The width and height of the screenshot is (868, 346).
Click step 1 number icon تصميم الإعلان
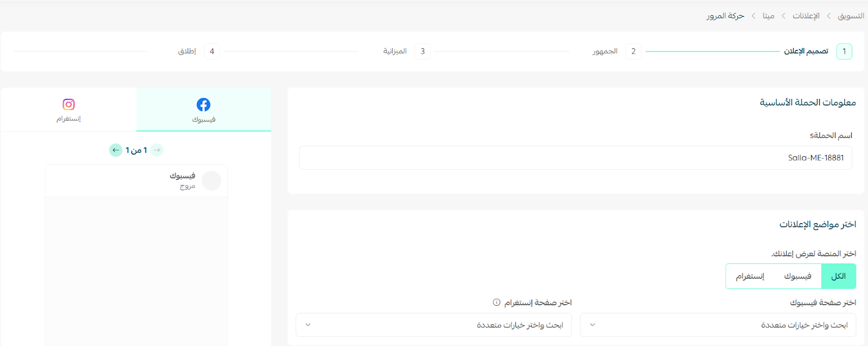tap(844, 52)
